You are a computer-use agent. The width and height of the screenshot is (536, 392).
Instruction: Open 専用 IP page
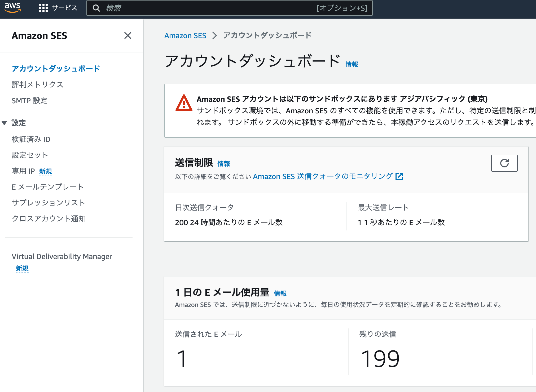pos(23,171)
